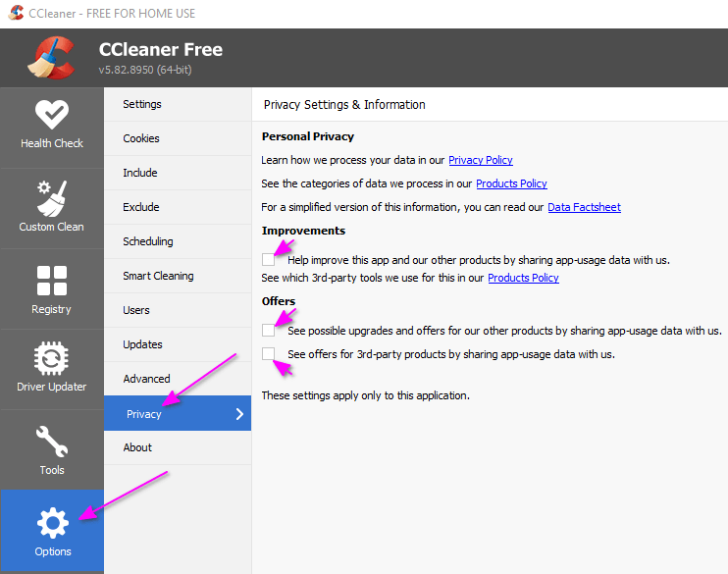Open the Driver Updater chip icon
Screen dimensions: 728x574
point(52,358)
